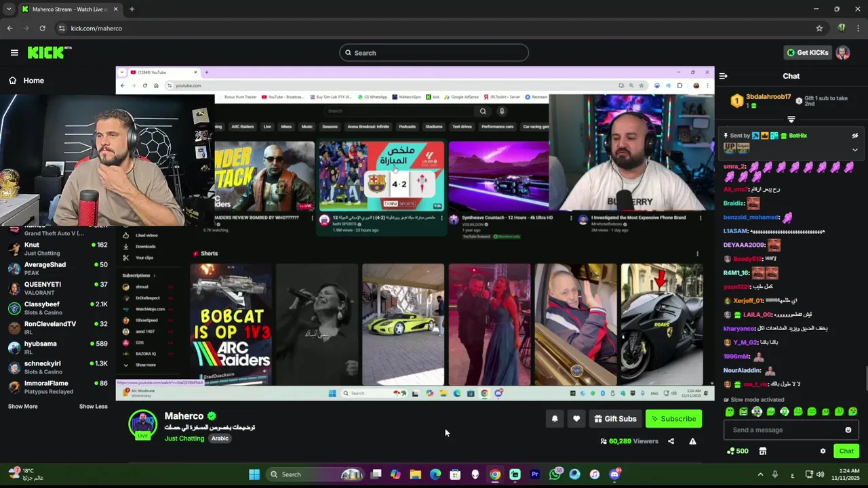Toggle the taskbar volume icon
The width and height of the screenshot is (868, 488).
[x=821, y=474]
